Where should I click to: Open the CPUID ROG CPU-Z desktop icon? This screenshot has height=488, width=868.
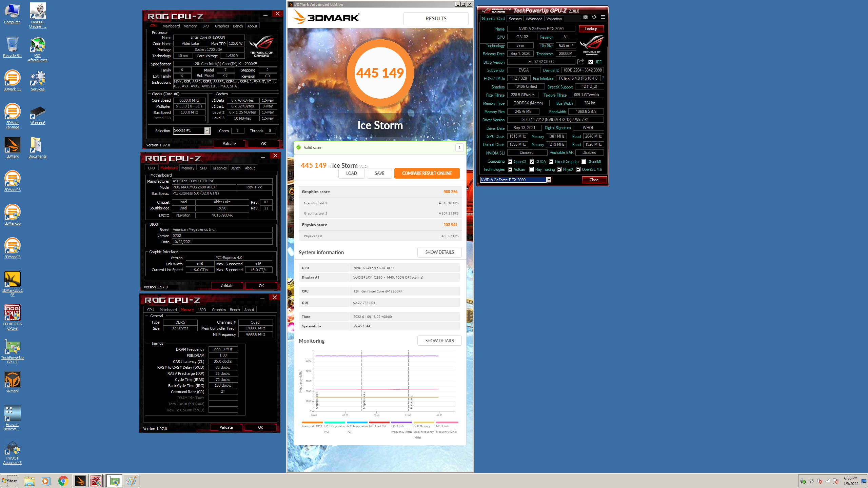[12, 318]
